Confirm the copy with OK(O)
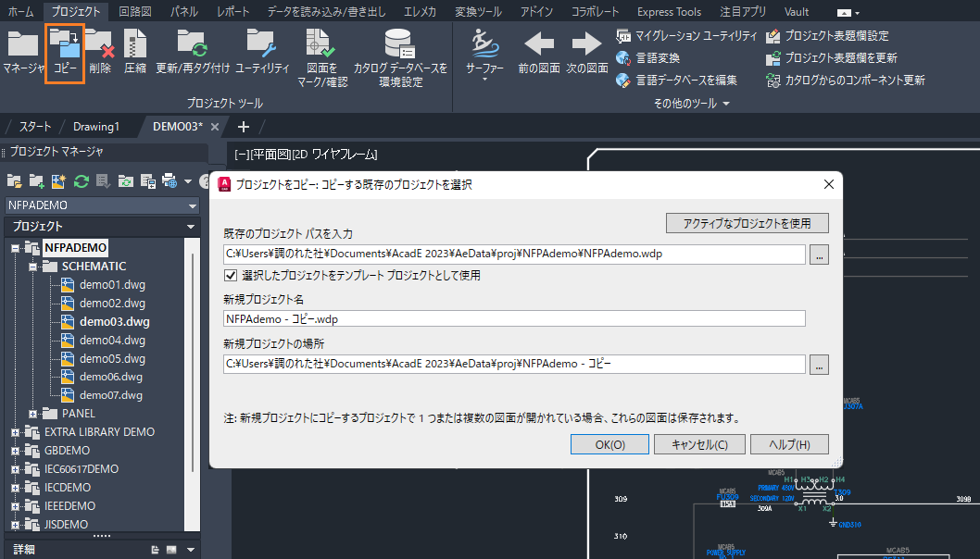Image resolution: width=980 pixels, height=559 pixels. point(609,444)
